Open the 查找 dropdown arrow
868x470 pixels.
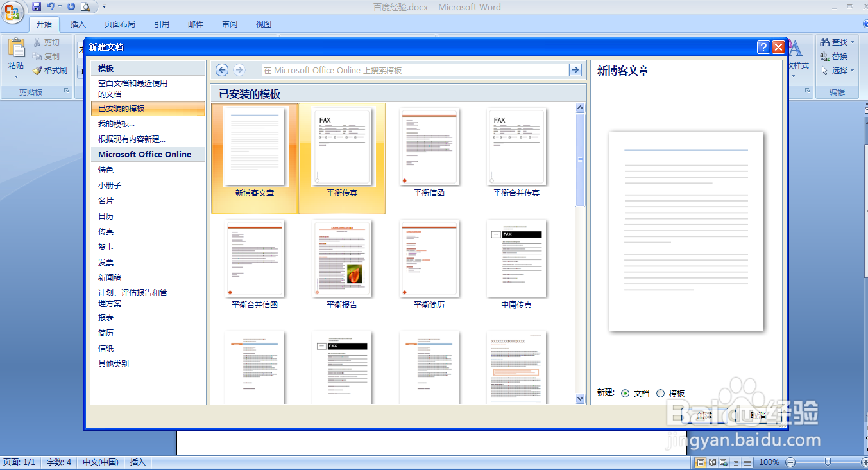coord(853,42)
